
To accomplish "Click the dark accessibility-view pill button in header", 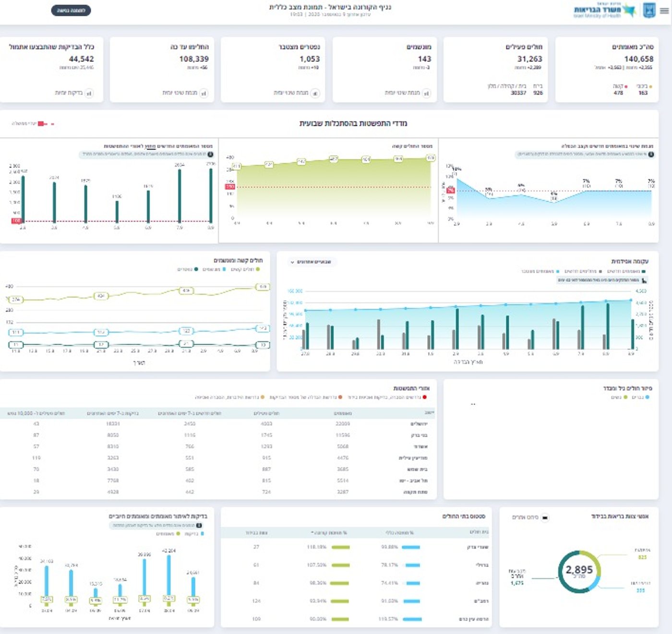I will (x=71, y=10).
